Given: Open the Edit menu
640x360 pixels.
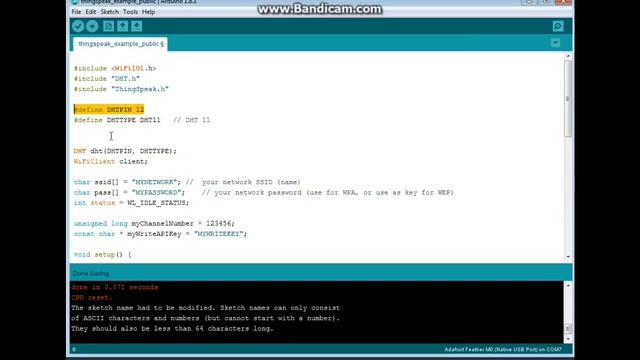Looking at the screenshot, I should click(x=91, y=12).
